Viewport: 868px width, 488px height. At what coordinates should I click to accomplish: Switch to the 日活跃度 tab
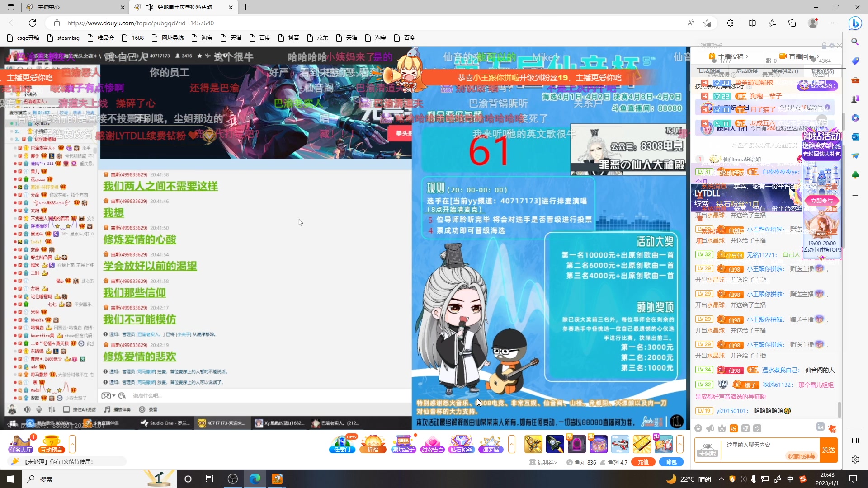tap(709, 71)
